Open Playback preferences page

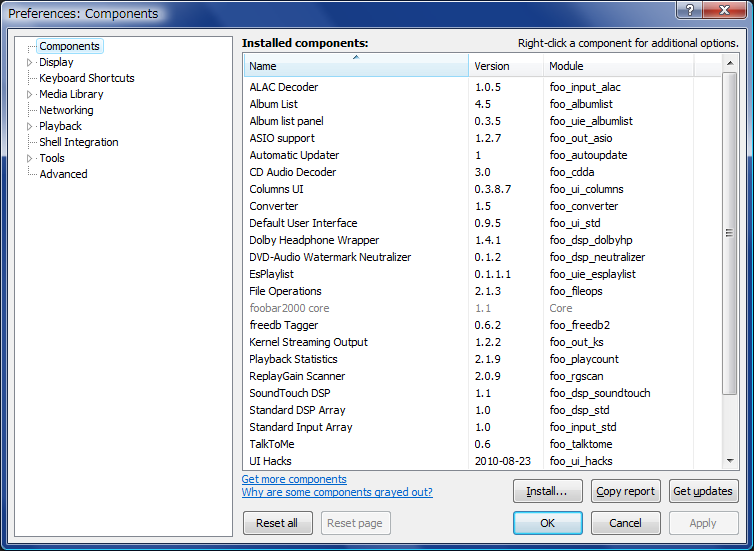pos(61,126)
